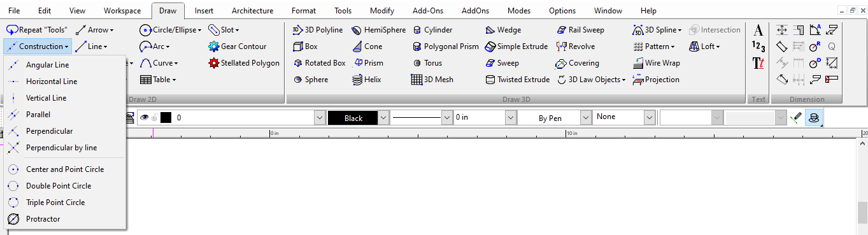Viewport: 868px width, 235px height.
Task: Toggle the stamp icon beside the green pencil
Action: pos(813,118)
